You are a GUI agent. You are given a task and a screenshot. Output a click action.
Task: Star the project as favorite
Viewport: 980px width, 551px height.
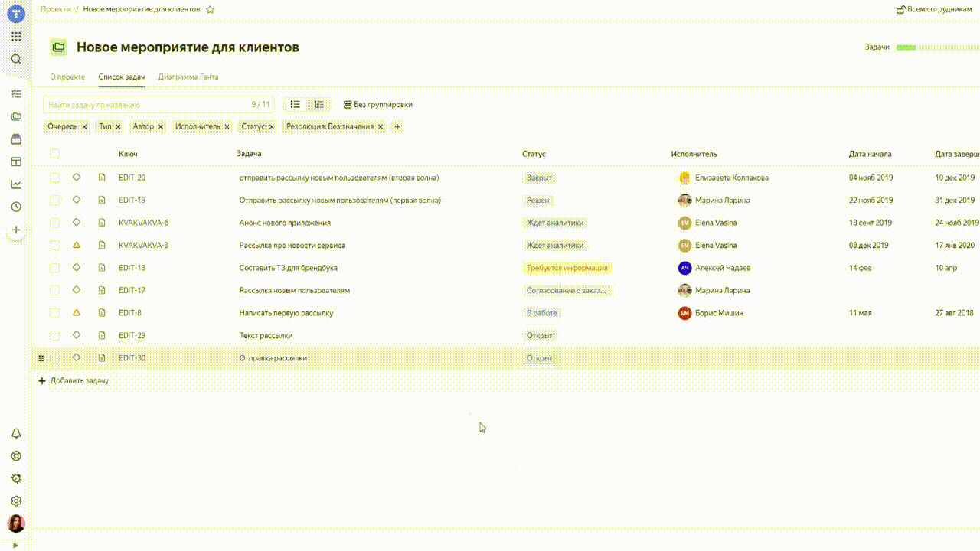click(x=211, y=10)
